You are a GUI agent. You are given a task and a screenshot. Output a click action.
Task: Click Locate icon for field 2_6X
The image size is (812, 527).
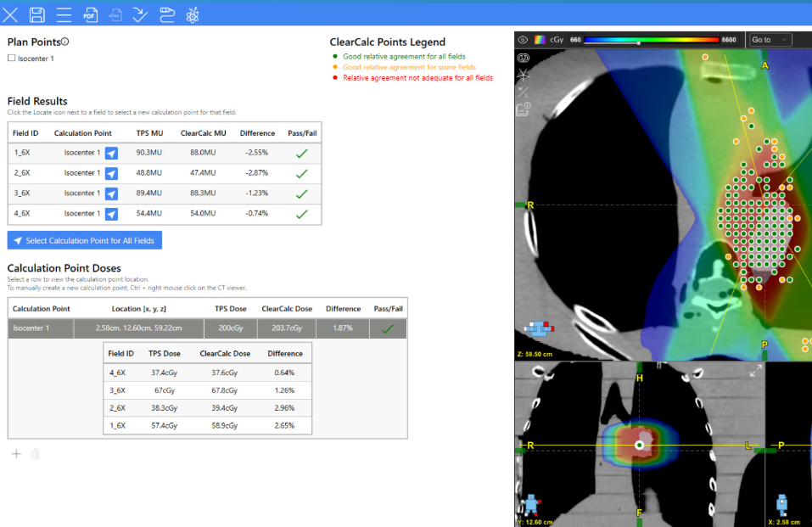[x=111, y=173]
